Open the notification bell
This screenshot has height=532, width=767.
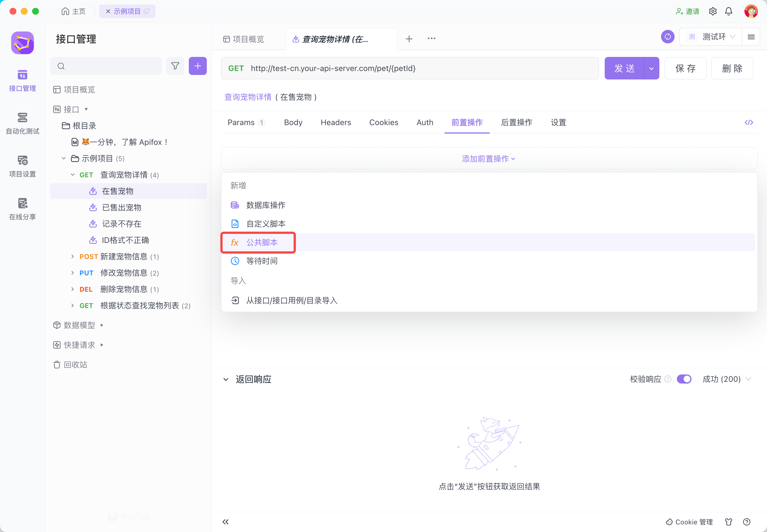(x=729, y=11)
